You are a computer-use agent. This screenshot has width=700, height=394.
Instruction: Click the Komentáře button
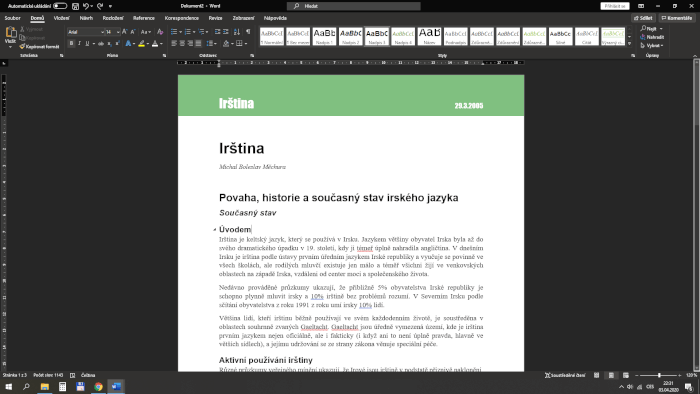click(677, 18)
